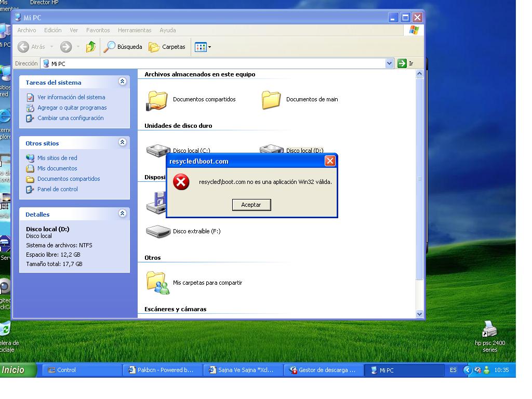
Task: Collapse the Tareas del sistema panel
Action: pyautogui.click(x=123, y=82)
